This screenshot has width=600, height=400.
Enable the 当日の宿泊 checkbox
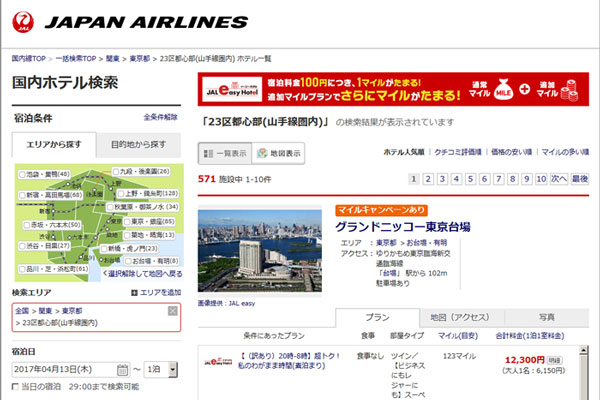[x=15, y=387]
